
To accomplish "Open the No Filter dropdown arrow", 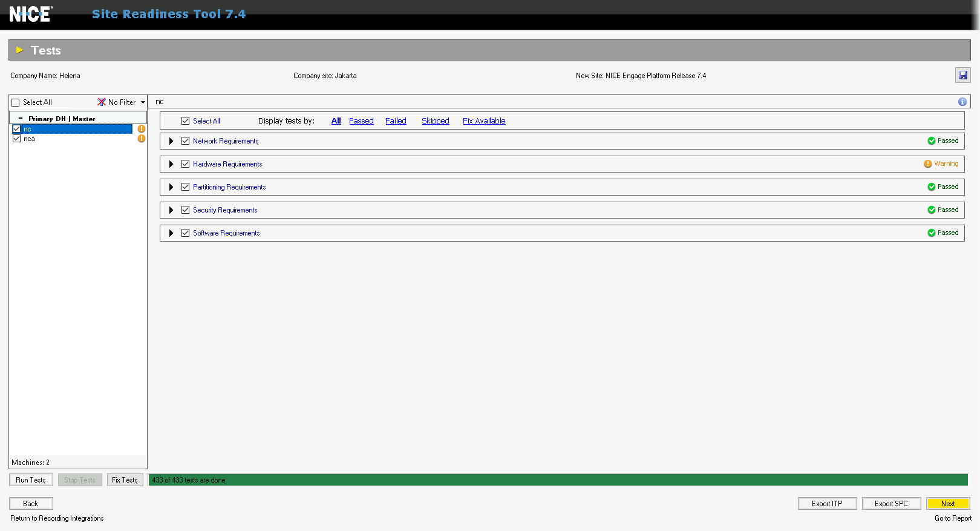I will [x=143, y=102].
